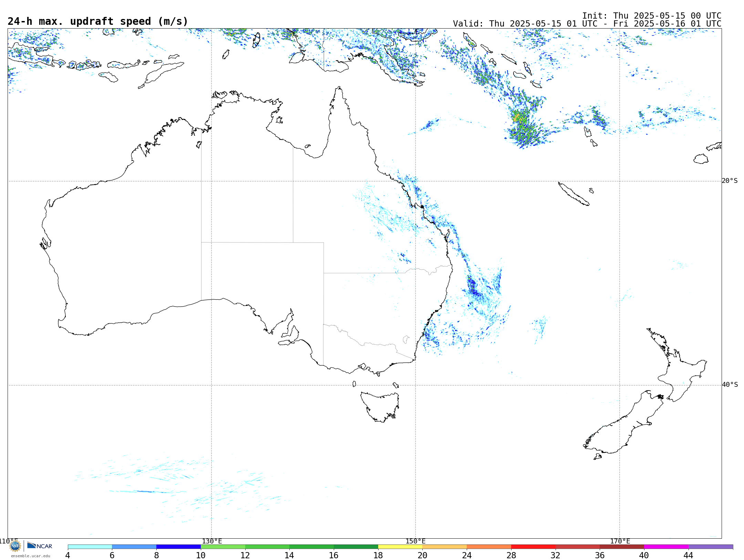Click the dark red 36-40 color segment
The image size is (744, 560).
pos(622,547)
